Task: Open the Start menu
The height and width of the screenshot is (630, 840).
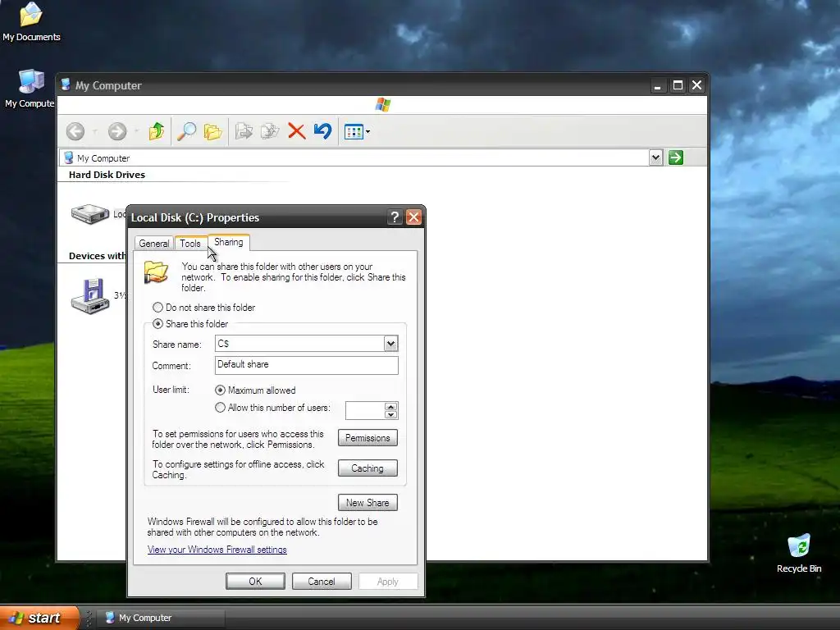Action: click(x=39, y=618)
